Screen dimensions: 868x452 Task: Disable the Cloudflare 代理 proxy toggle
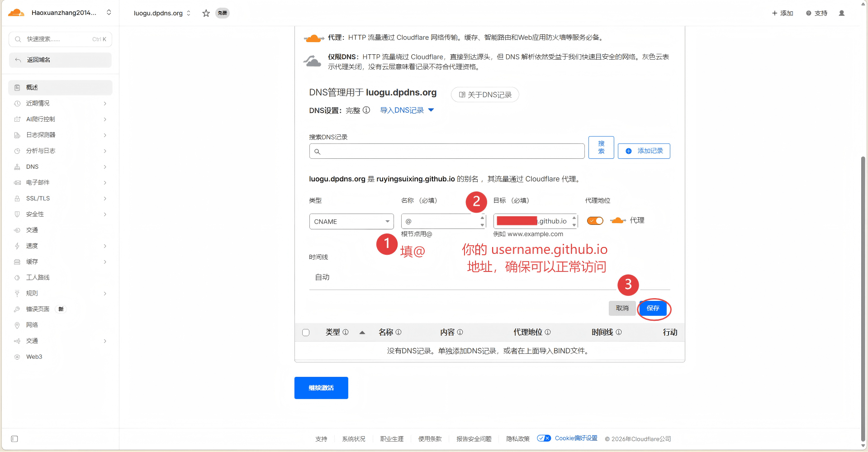595,221
